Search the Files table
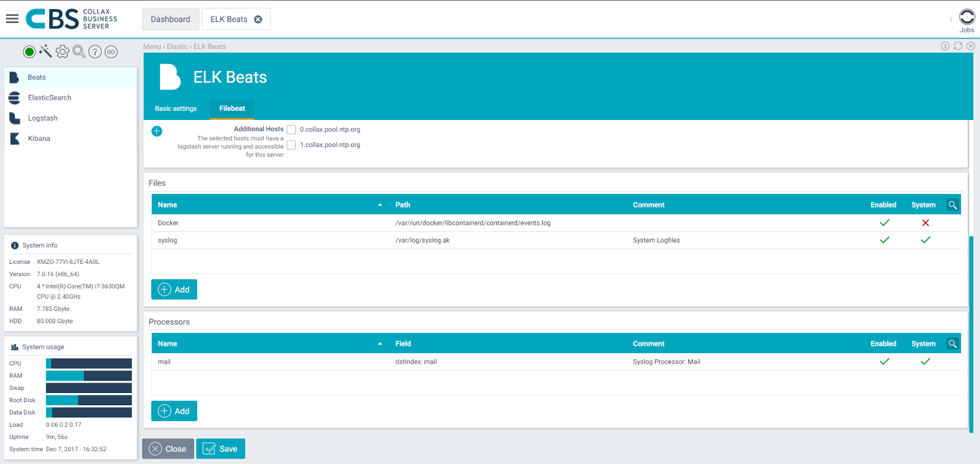980x464 pixels. click(952, 205)
